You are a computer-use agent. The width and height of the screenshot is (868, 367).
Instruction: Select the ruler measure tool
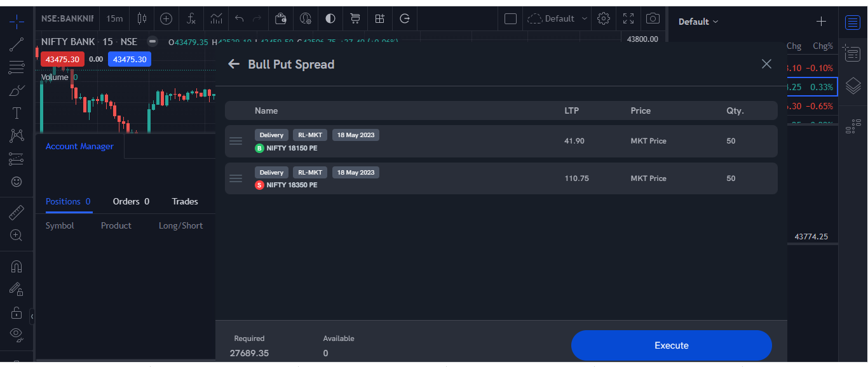17,212
